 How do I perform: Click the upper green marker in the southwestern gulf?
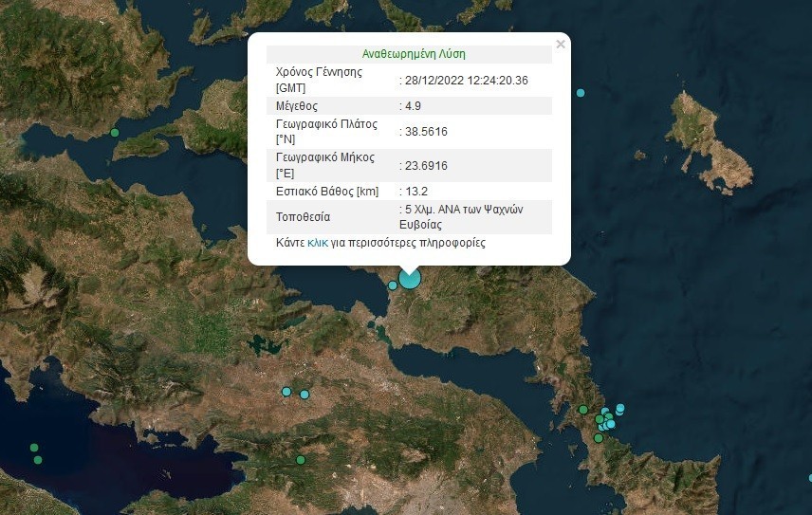34,448
